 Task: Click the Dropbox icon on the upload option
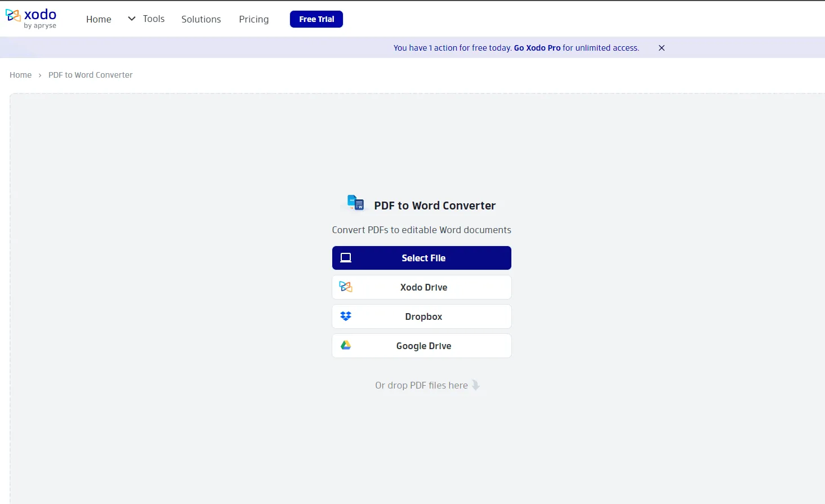click(x=345, y=316)
